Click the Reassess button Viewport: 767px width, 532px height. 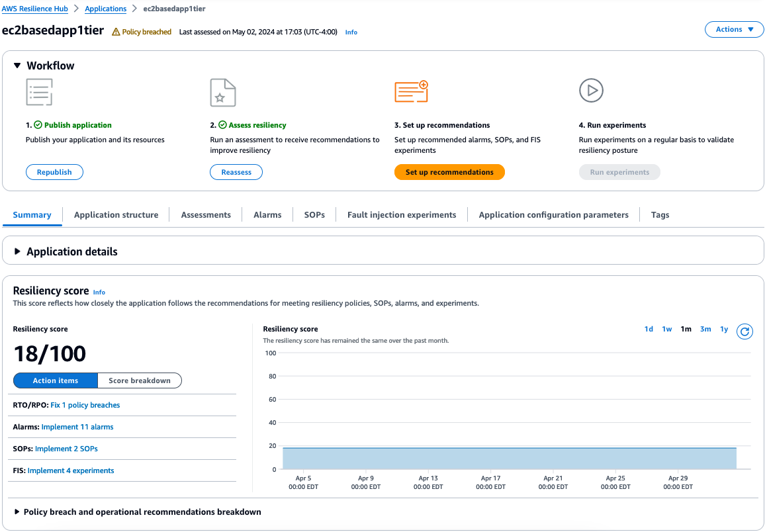coord(236,172)
